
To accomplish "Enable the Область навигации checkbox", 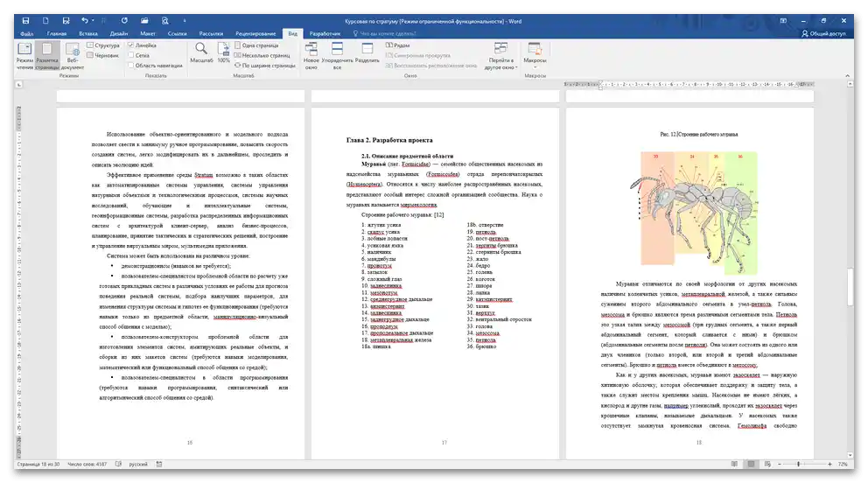I will [x=155, y=66].
